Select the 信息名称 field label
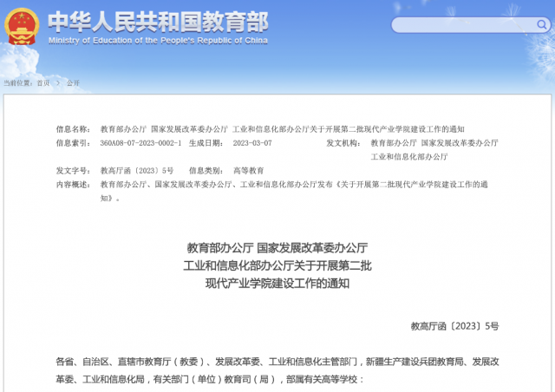This screenshot has width=555, height=392. pyautogui.click(x=73, y=128)
